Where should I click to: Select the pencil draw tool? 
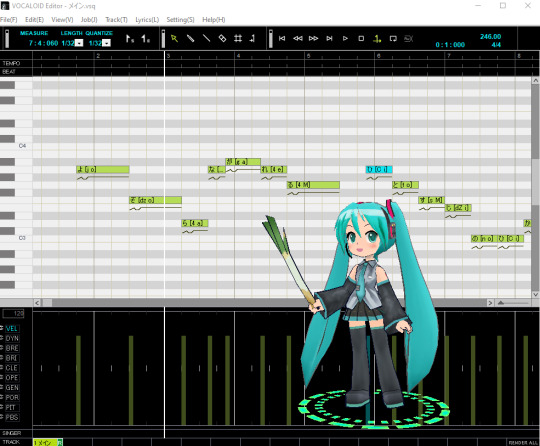190,39
